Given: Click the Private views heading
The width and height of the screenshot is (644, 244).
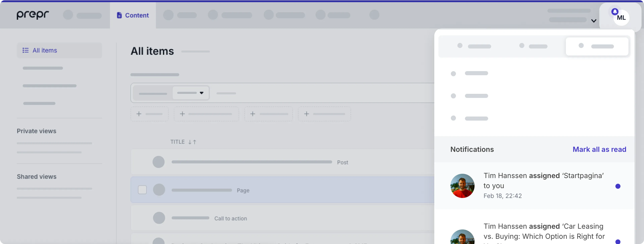Looking at the screenshot, I should pyautogui.click(x=37, y=131).
